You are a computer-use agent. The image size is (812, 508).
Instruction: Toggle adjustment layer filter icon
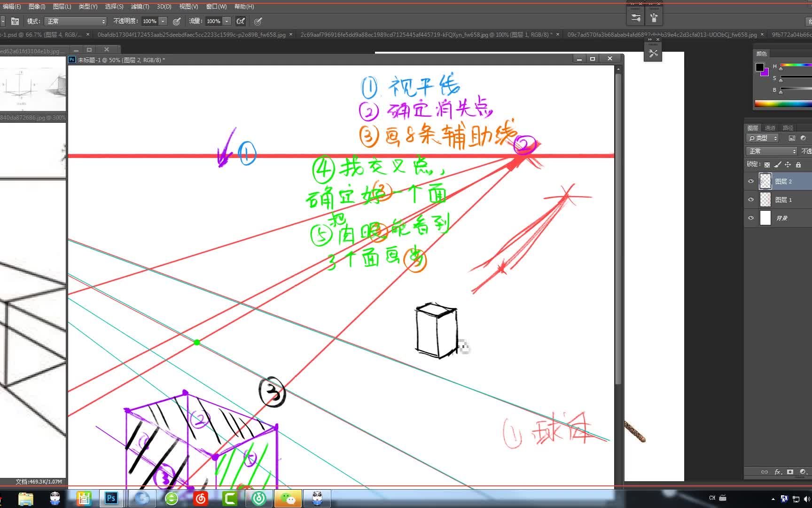tap(803, 138)
